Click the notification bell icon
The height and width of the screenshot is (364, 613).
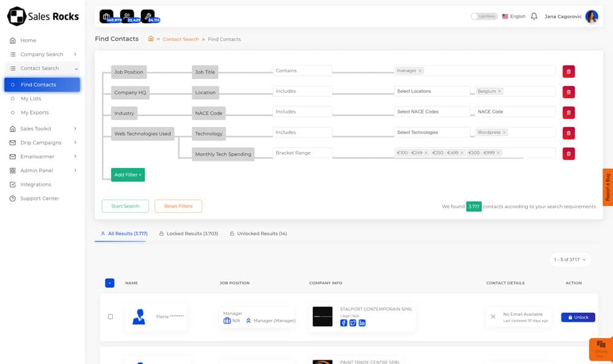coord(534,17)
